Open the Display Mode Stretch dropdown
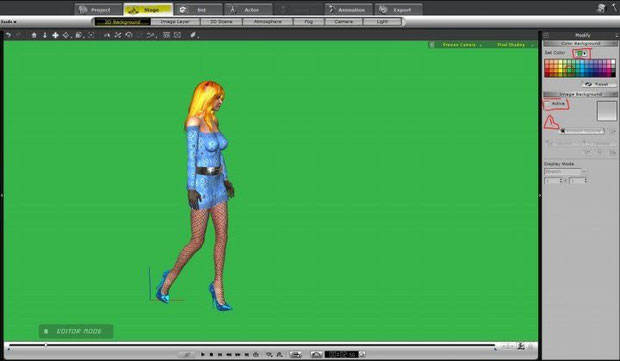Viewport: 620px width, 361px height. [565, 172]
